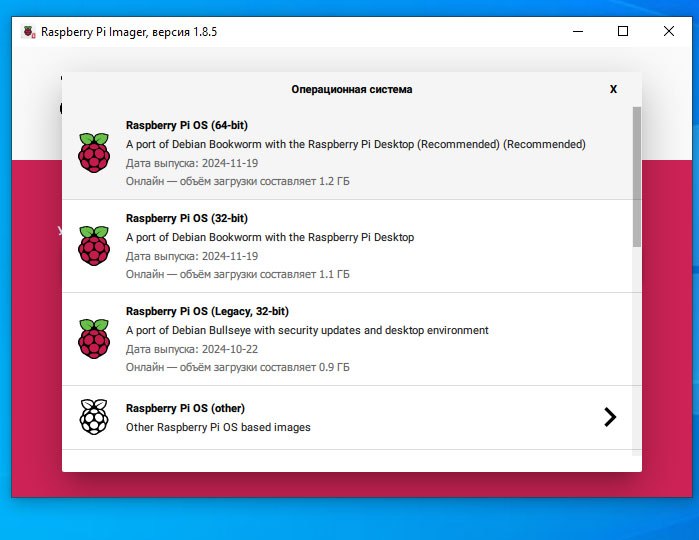Click 'A port of Debian Bullseye' description
Screen dimensions: 699x540
(x=307, y=330)
